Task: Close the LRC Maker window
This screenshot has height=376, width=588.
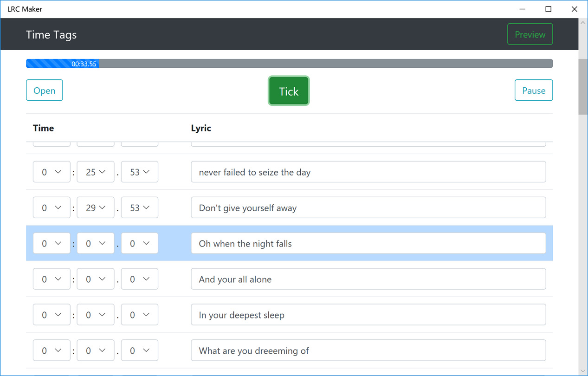Action: (x=575, y=9)
